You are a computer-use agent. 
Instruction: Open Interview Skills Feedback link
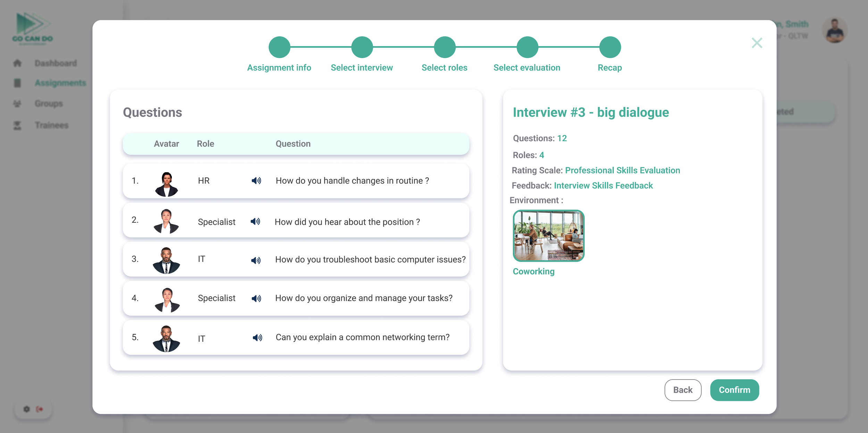pyautogui.click(x=603, y=186)
